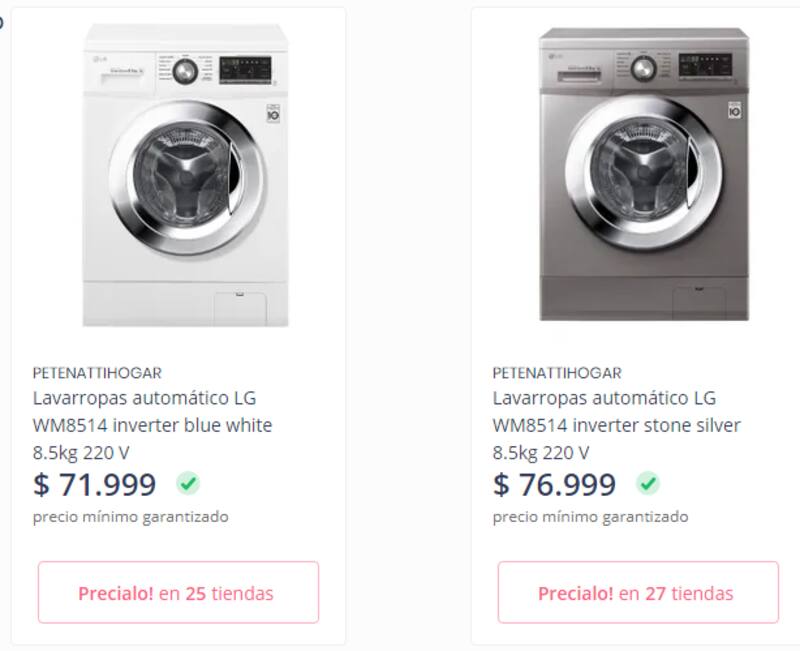This screenshot has height=651, width=800.
Task: Click precio mínimo garantizado under $76.999
Action: 590,517
